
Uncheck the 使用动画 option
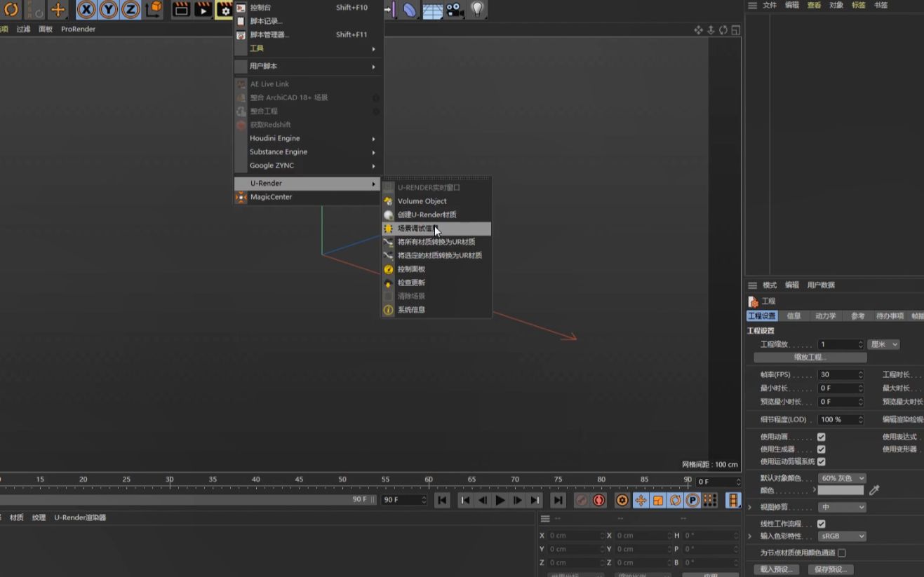[820, 436]
